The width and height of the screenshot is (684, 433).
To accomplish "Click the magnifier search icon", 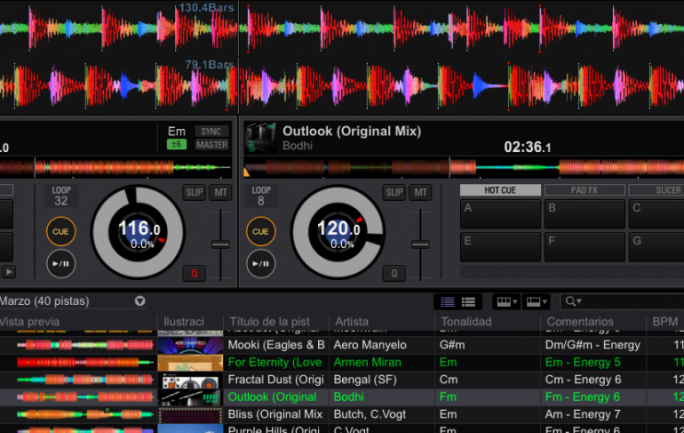I will (573, 301).
